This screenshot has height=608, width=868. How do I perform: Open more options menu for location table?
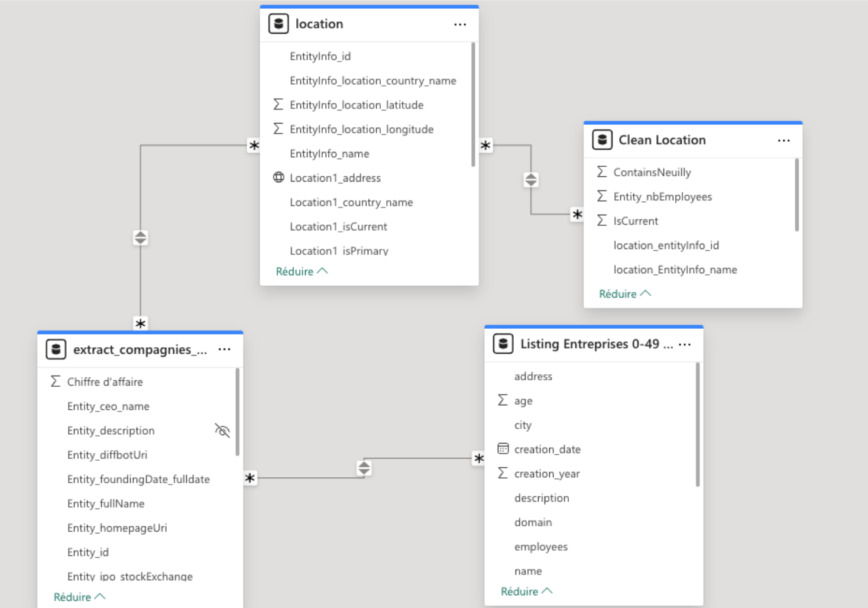pos(460,24)
